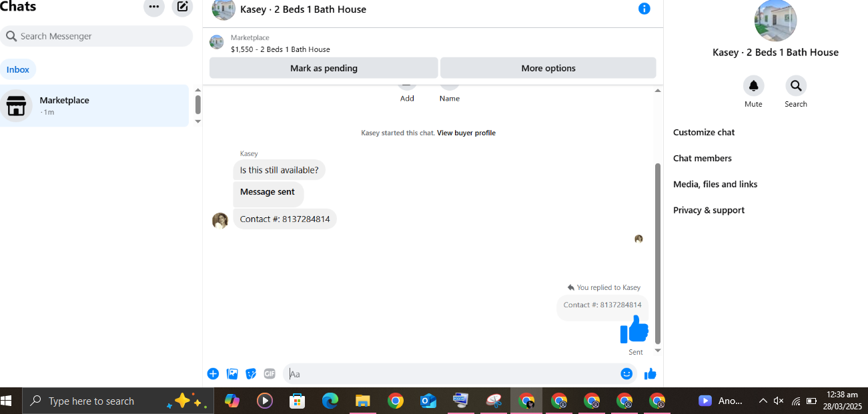Open Media Player from the taskbar

point(265,401)
